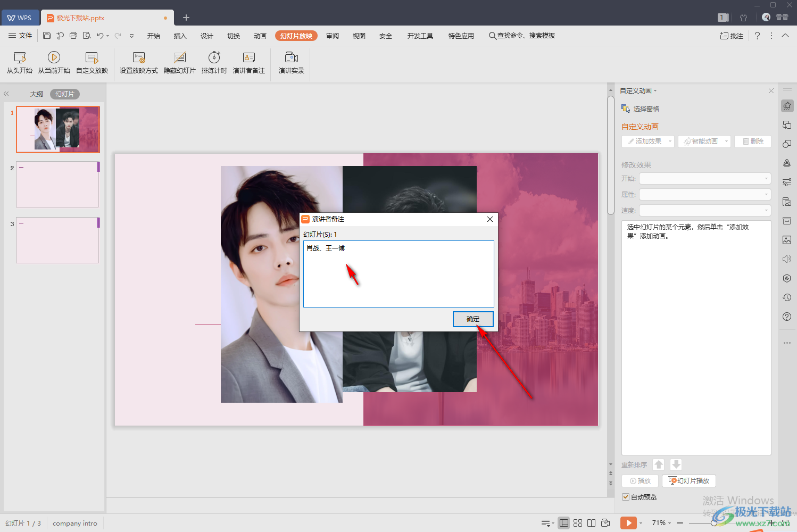Close the 演讲者备注 dialog
797x532 pixels.
click(x=490, y=219)
